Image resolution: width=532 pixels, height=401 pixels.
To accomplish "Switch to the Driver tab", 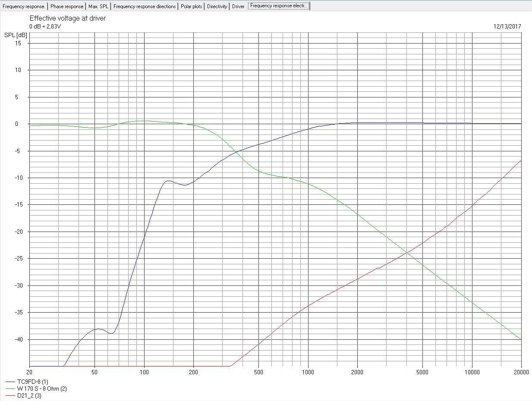I will [238, 6].
